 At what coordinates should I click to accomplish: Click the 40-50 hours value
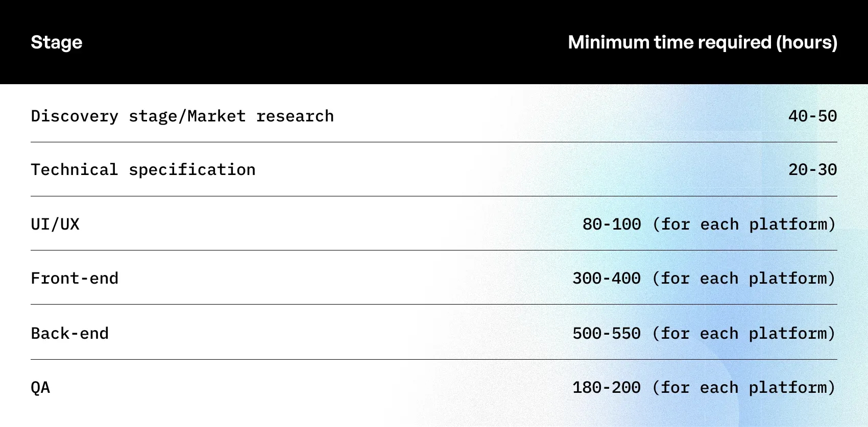coord(812,116)
